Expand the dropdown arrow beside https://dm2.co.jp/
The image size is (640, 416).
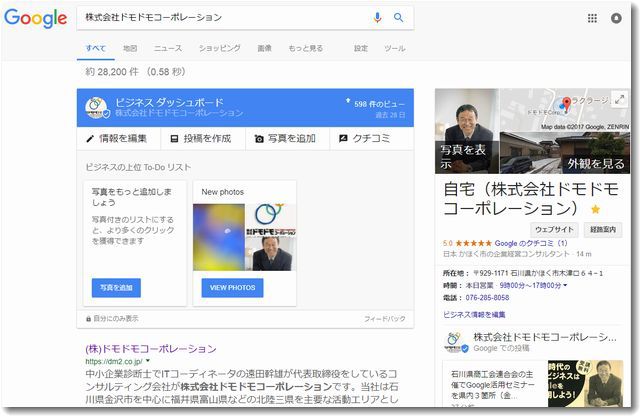point(148,361)
